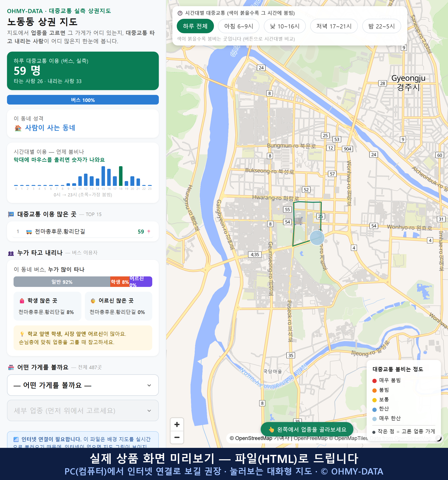Click the 전체 487곳 count text
448x480 pixels.
[90, 367]
